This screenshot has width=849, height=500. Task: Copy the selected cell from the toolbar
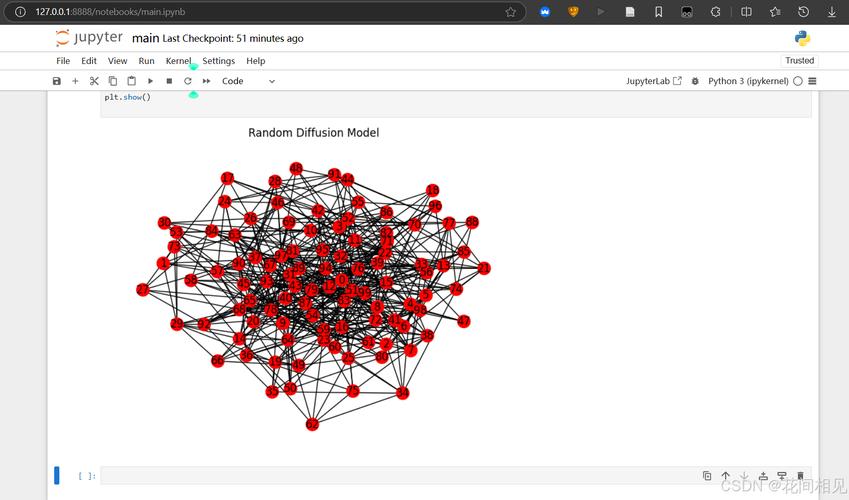[x=113, y=81]
